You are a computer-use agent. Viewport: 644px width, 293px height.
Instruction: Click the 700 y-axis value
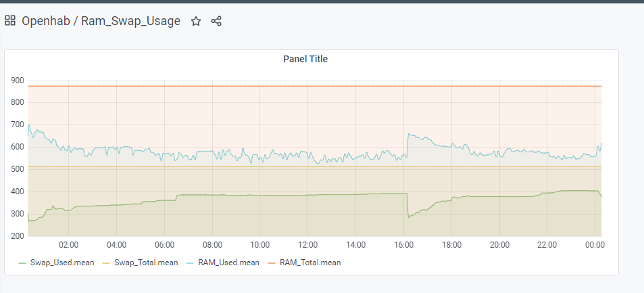pyautogui.click(x=18, y=125)
